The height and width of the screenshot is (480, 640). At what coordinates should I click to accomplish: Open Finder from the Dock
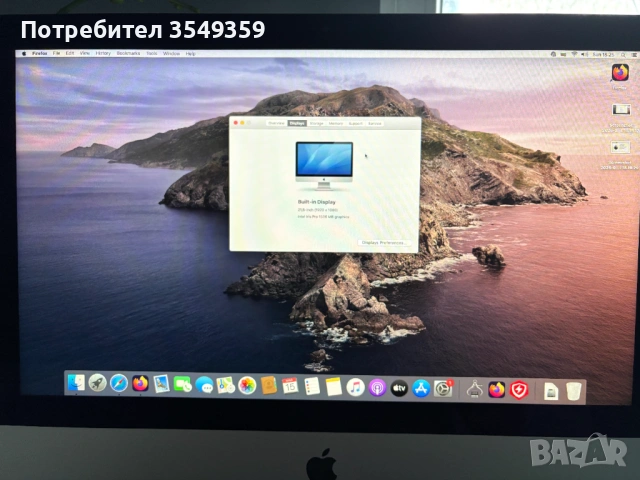pos(76,382)
